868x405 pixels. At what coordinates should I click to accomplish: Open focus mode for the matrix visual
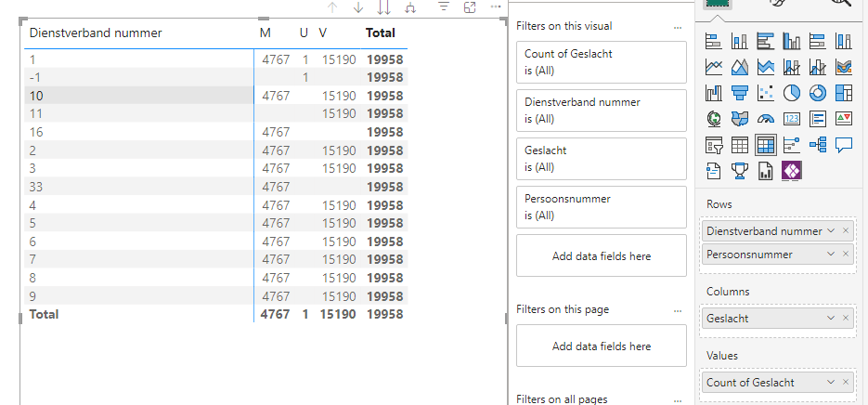point(470,7)
